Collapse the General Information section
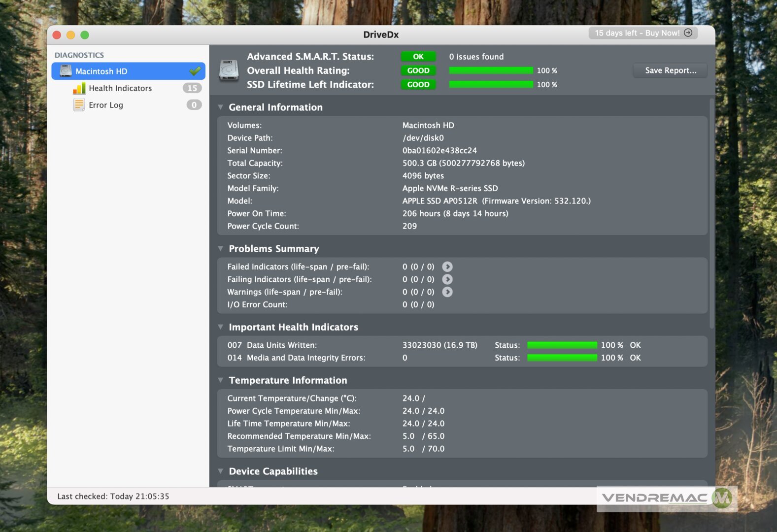Viewport: 777px width, 532px height. [x=221, y=107]
